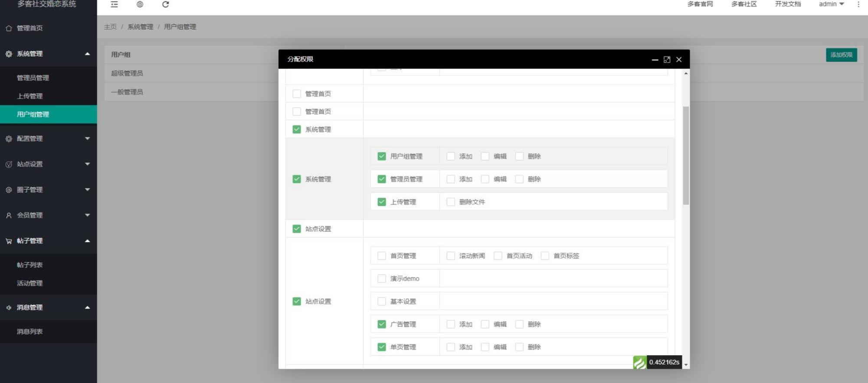Open the 多客官网 link

pyautogui.click(x=700, y=4)
